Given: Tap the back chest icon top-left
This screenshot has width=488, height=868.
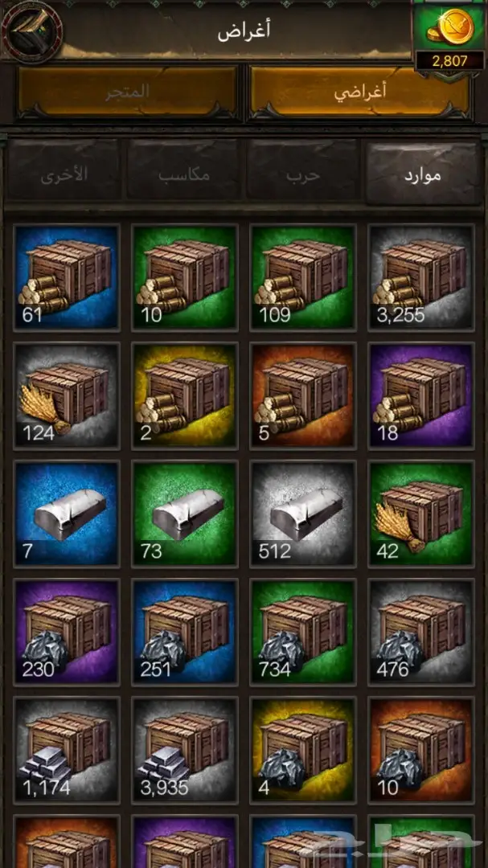Looking at the screenshot, I should [31, 31].
